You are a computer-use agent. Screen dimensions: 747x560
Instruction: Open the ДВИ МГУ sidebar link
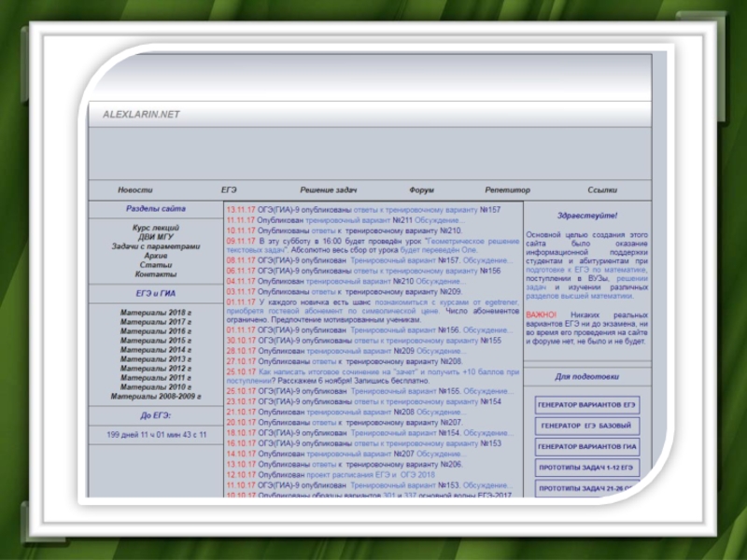tap(156, 237)
